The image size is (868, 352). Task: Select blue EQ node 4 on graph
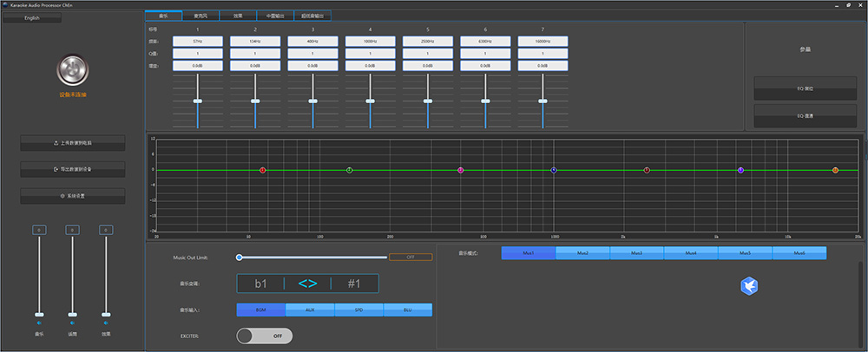point(554,170)
